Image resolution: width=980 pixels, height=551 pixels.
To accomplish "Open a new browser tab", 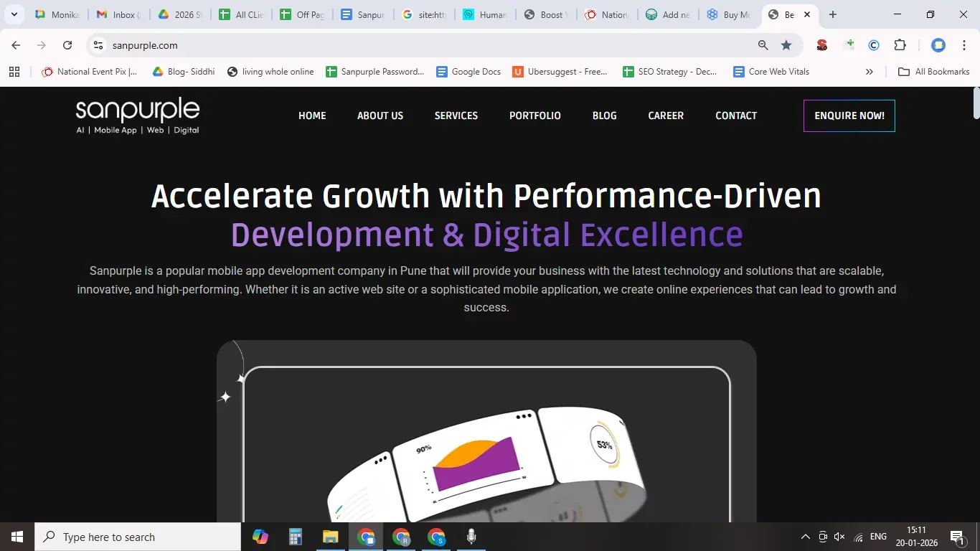I will click(x=832, y=14).
